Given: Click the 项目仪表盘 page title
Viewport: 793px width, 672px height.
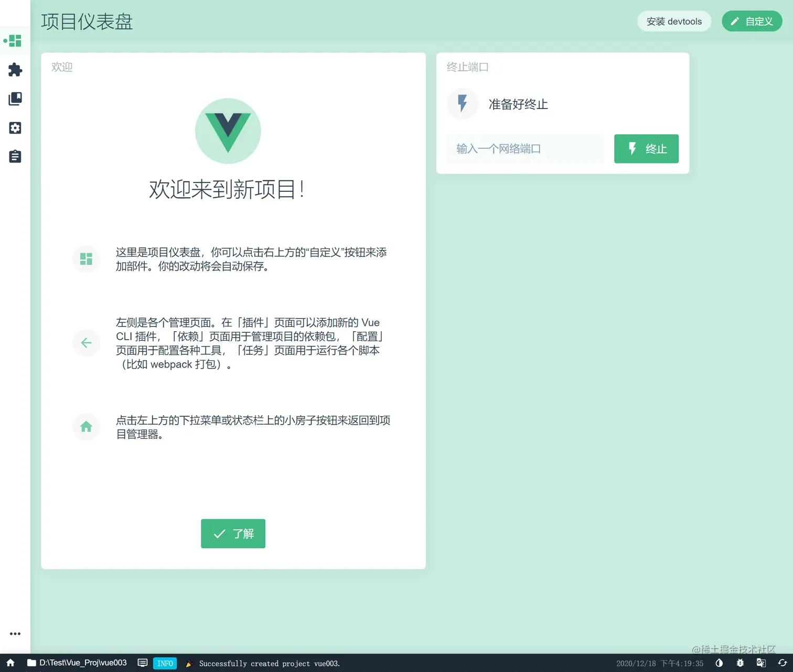Looking at the screenshot, I should [87, 21].
